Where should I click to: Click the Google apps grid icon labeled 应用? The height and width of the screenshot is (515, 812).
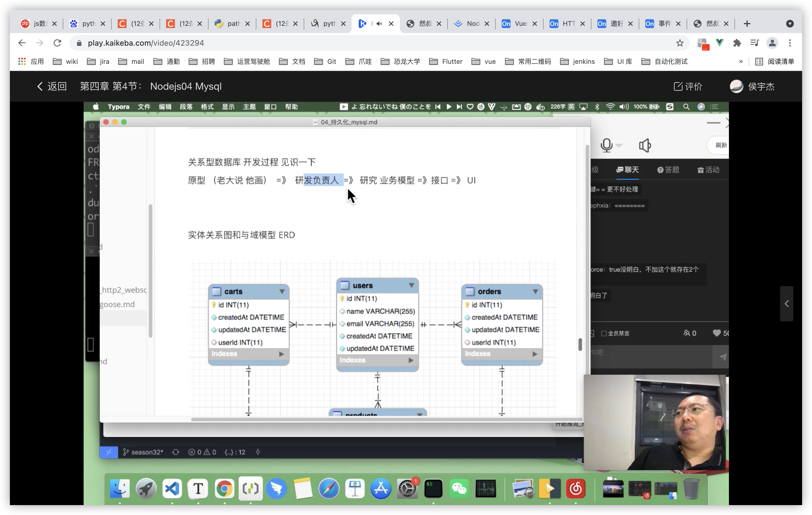click(22, 61)
